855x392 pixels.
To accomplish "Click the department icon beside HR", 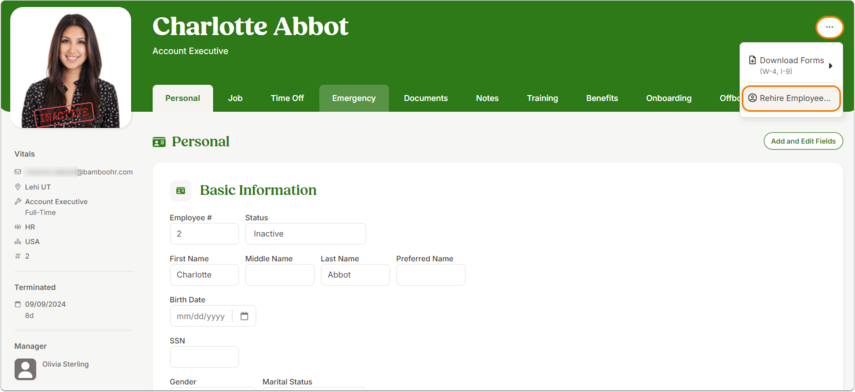I will pyautogui.click(x=18, y=227).
